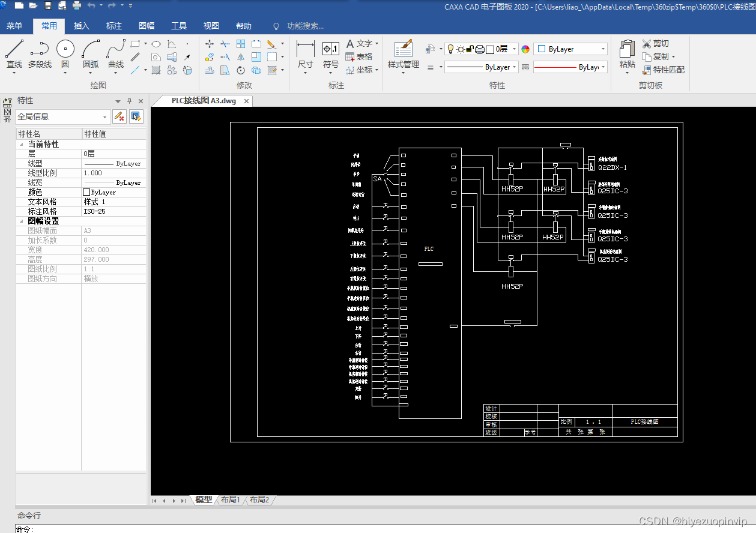
Task: Click the move tool in 修改 group
Action: (210, 44)
